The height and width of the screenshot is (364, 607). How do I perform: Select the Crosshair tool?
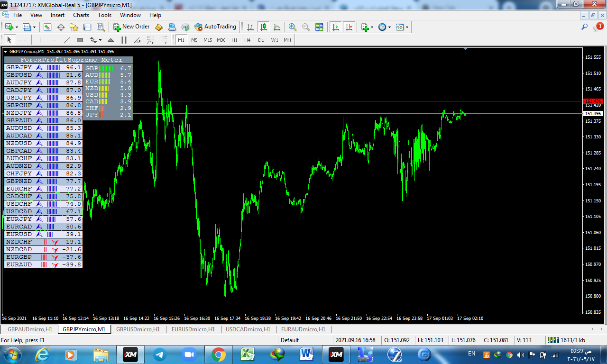[22, 40]
